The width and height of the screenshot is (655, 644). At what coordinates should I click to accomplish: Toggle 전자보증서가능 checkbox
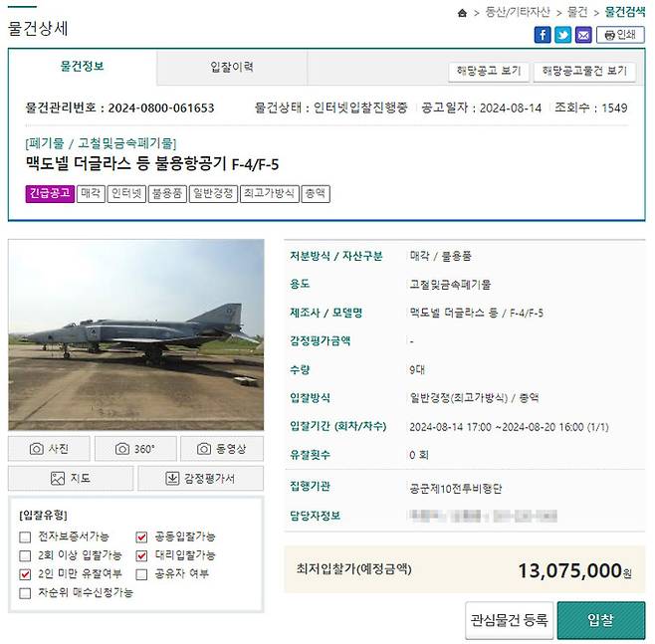(x=25, y=537)
